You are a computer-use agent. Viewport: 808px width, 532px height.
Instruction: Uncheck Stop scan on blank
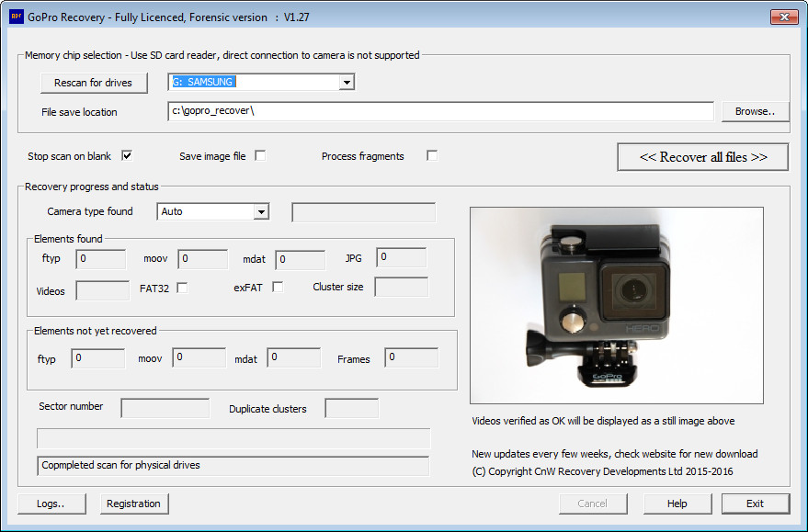tap(127, 155)
